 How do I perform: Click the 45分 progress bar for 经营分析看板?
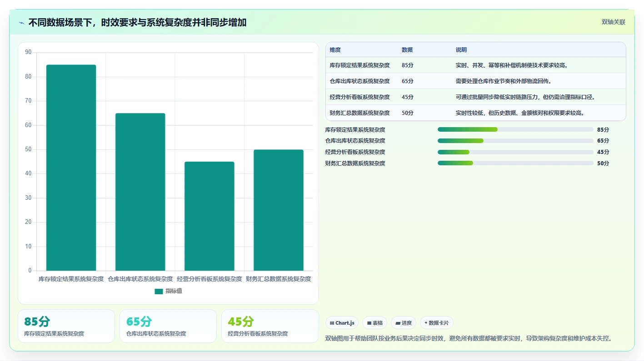coord(515,152)
